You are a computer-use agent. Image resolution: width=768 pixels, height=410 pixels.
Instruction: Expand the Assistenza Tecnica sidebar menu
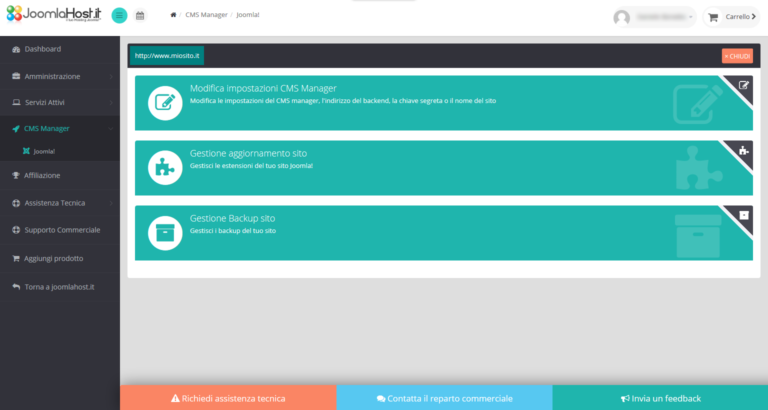point(60,203)
